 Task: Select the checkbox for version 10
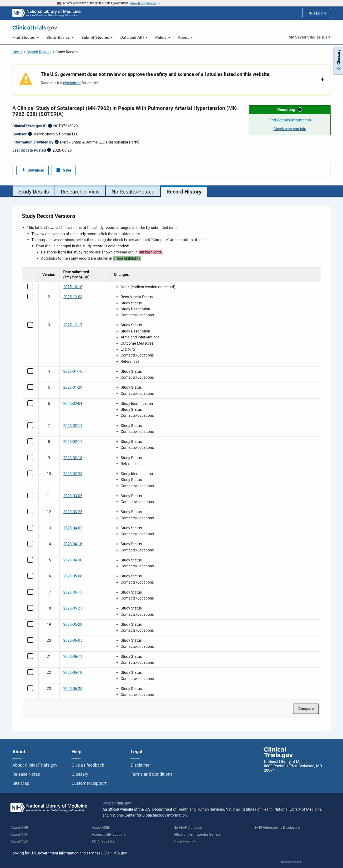[30, 473]
